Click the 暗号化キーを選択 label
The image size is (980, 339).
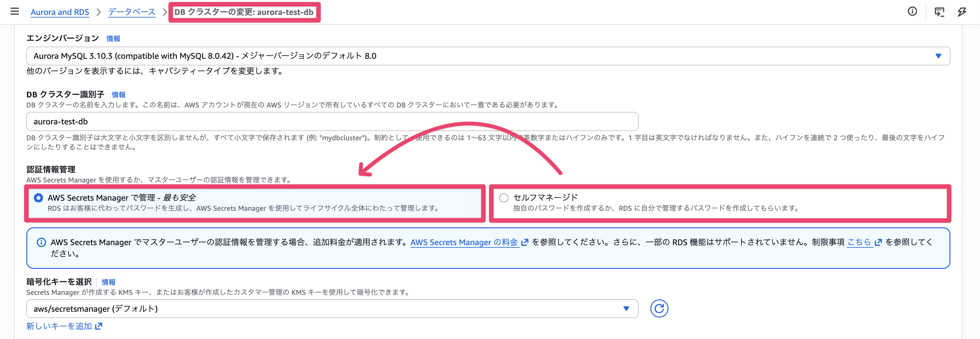(x=59, y=282)
